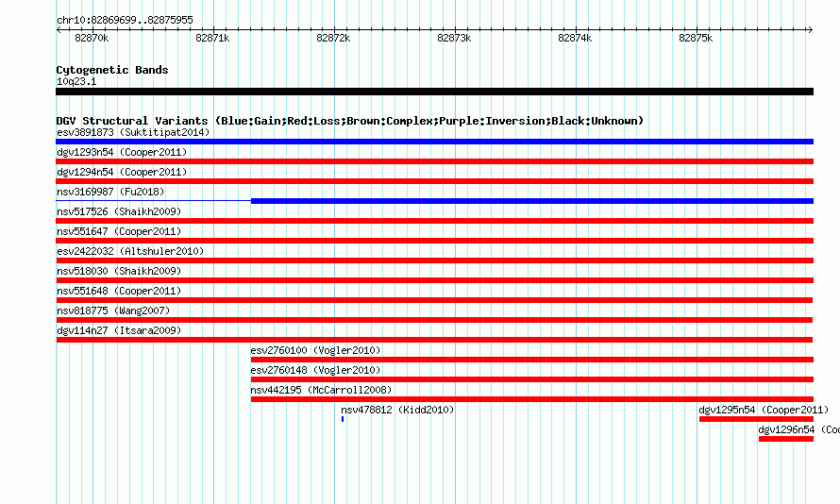Open the nsv478812 (Kidd2010) label
840x504 pixels.
click(x=397, y=410)
